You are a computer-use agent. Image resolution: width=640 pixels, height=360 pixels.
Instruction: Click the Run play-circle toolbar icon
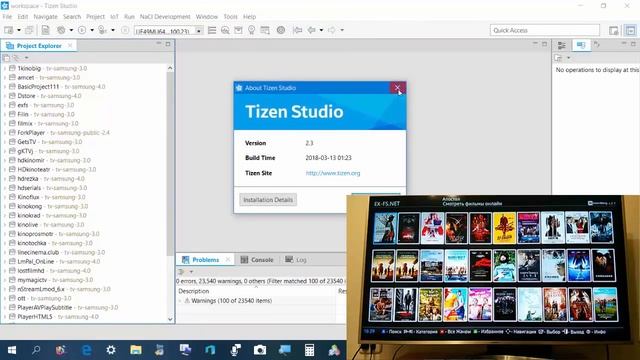coord(82,30)
